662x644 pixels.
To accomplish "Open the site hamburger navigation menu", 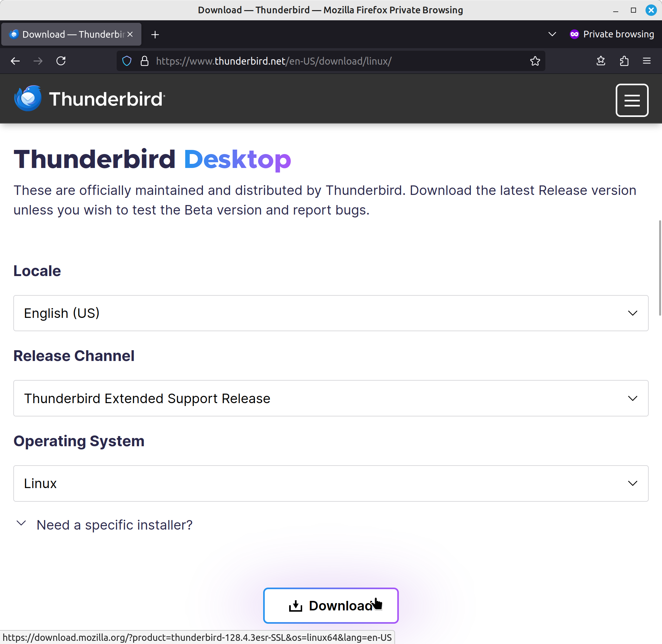I will click(632, 100).
